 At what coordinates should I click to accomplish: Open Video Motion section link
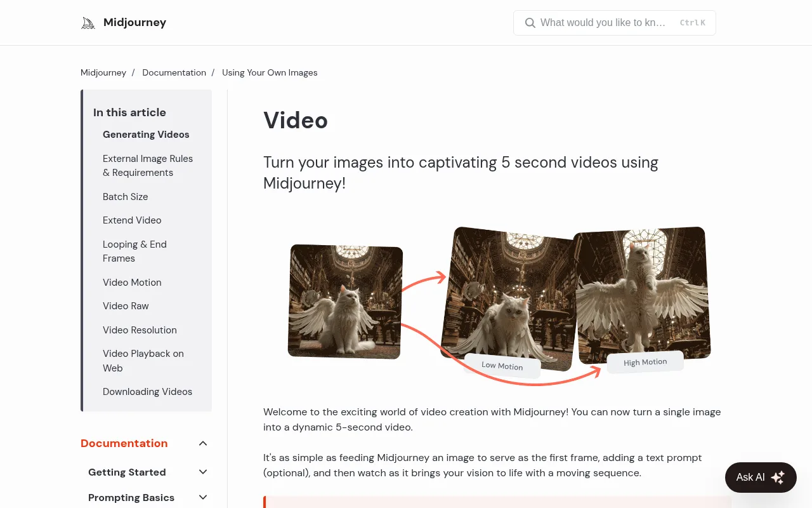pyautogui.click(x=132, y=283)
